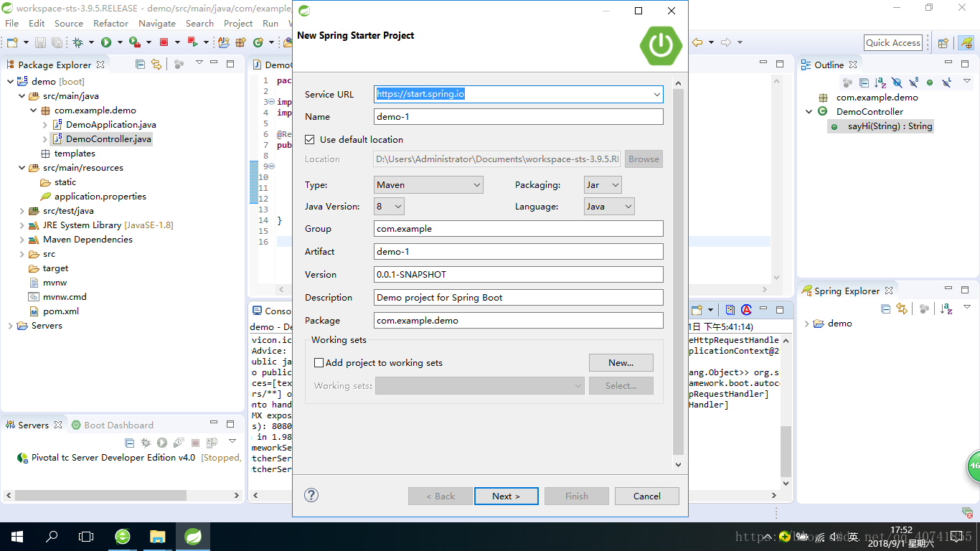The width and height of the screenshot is (980, 551).
Task: Click the Servers view horizontal scrollbar
Action: (100, 495)
